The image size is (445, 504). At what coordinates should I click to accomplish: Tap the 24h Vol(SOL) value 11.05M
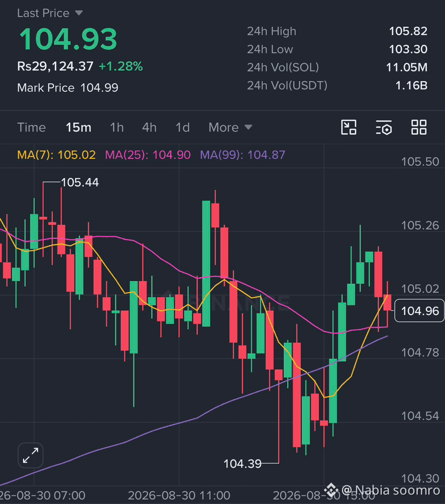[x=407, y=67]
